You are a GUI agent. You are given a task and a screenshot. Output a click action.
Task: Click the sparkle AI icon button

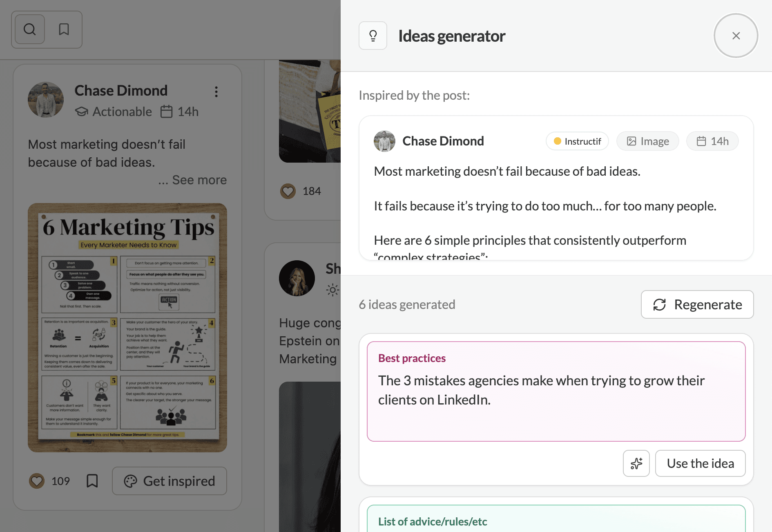636,463
